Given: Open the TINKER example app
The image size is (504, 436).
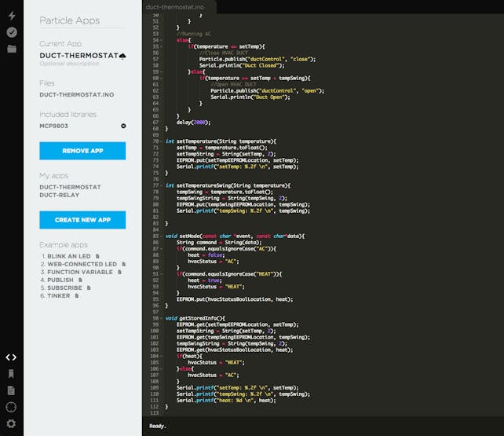Looking at the screenshot, I should tap(59, 296).
